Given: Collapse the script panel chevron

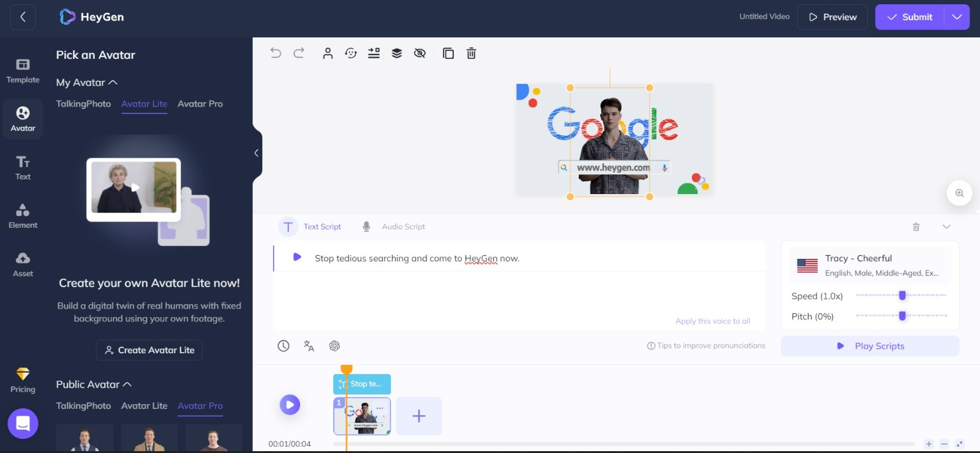Looking at the screenshot, I should [946, 226].
